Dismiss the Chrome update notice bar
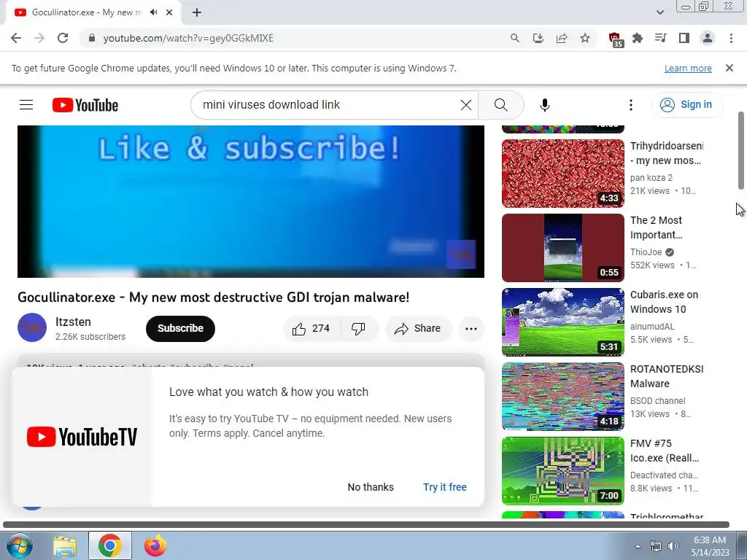 click(x=729, y=68)
